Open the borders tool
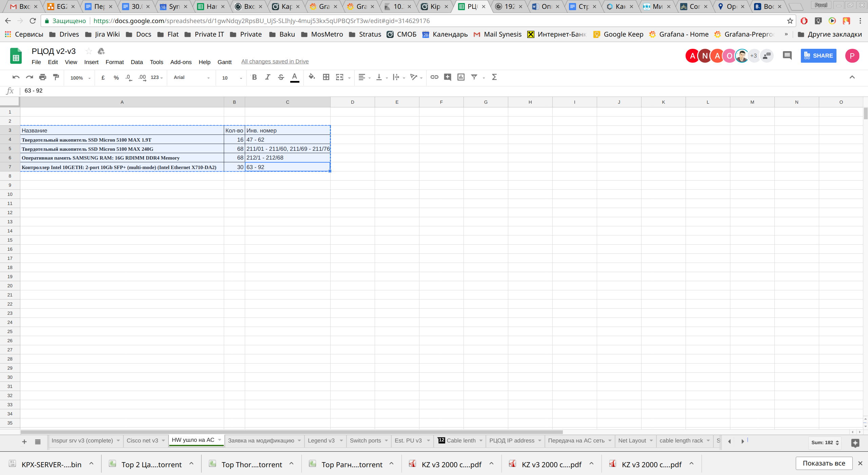The height and width of the screenshot is (475, 868). 326,77
